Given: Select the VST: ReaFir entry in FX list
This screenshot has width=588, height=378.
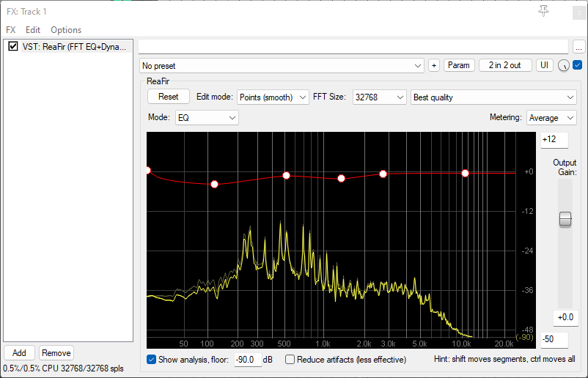Looking at the screenshot, I should (74, 47).
